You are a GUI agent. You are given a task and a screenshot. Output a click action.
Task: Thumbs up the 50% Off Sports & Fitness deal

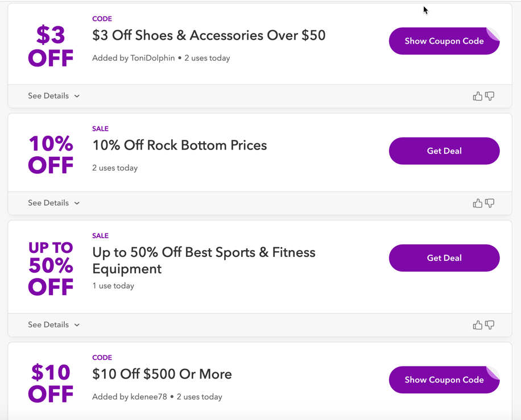pyautogui.click(x=477, y=325)
